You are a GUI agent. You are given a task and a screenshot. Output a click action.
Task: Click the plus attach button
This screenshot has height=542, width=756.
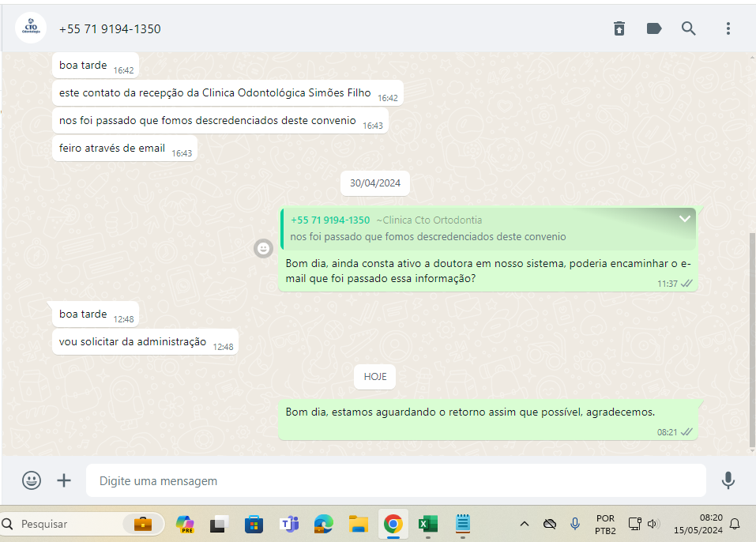64,480
